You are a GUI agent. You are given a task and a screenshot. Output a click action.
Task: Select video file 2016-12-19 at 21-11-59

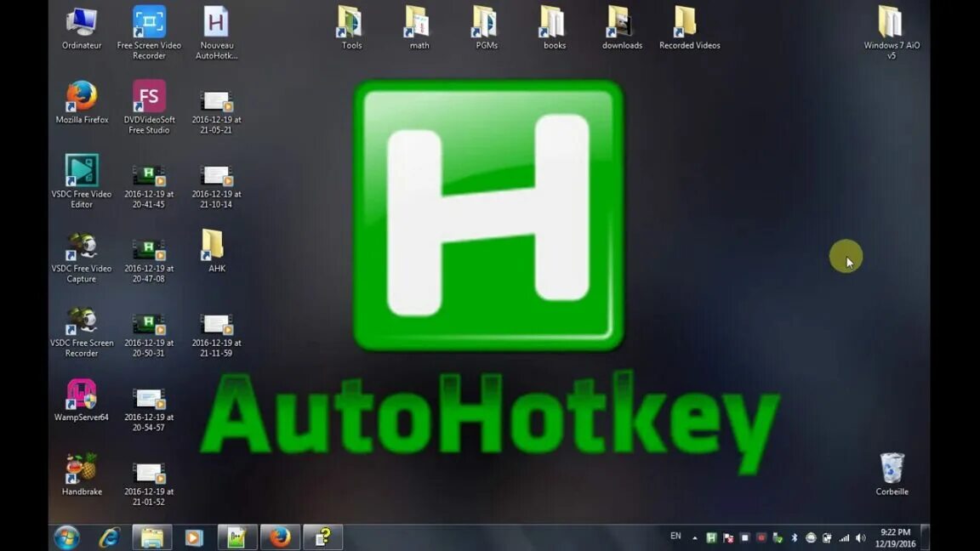tap(216, 335)
